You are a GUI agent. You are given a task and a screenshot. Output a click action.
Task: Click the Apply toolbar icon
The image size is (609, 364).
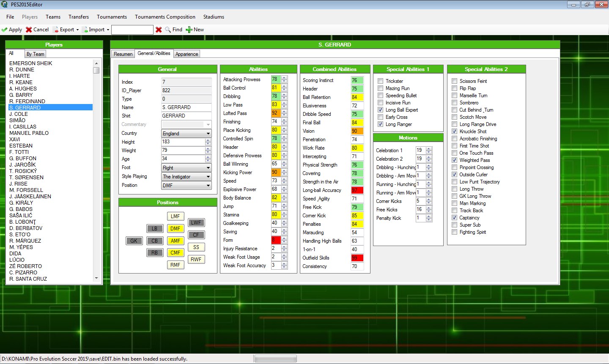pyautogui.click(x=5, y=30)
